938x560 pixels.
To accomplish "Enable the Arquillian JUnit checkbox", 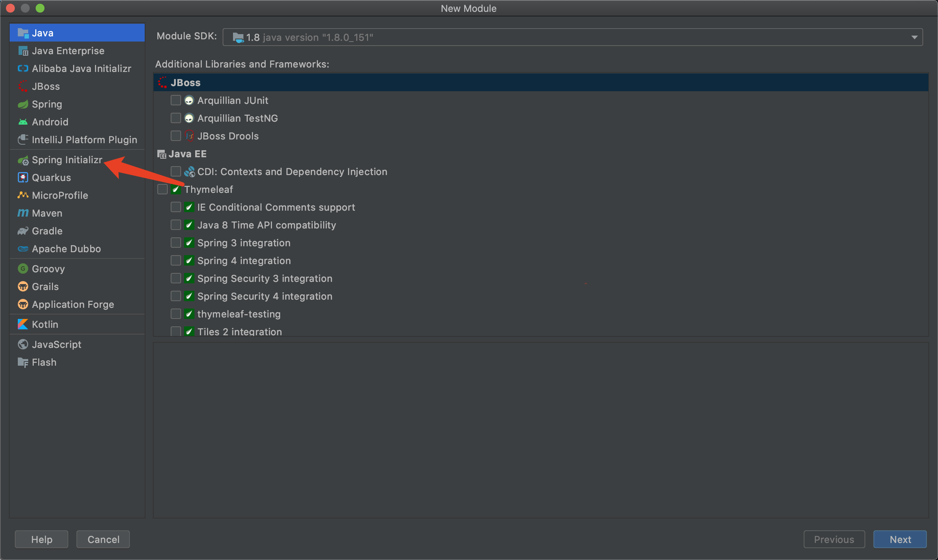I will (176, 101).
